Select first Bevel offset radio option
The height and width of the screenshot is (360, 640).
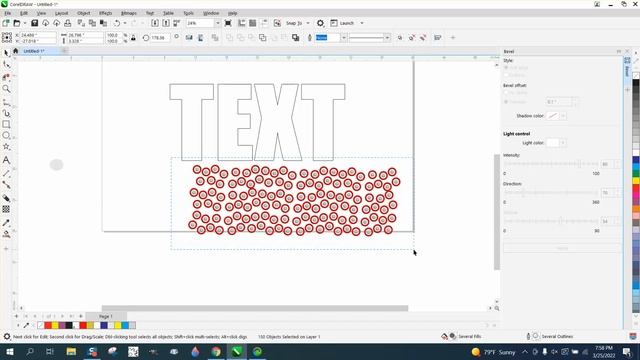tap(506, 93)
